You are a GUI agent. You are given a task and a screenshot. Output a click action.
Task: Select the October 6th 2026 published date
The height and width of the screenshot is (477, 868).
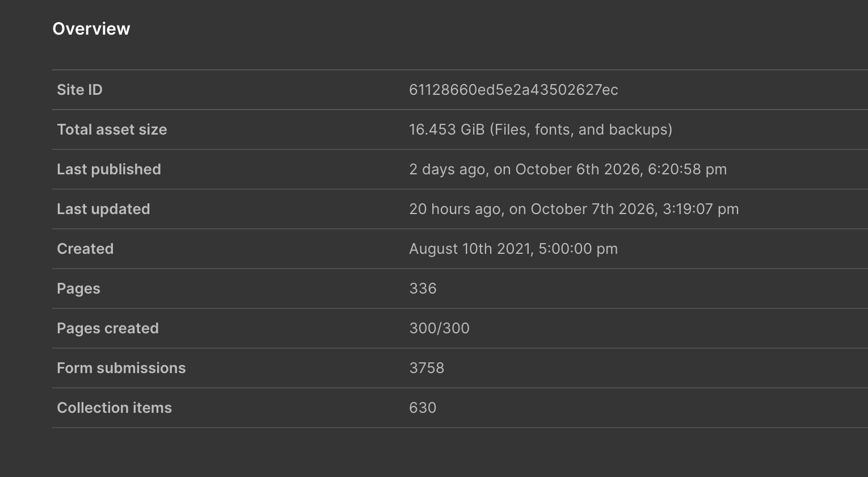coord(568,169)
